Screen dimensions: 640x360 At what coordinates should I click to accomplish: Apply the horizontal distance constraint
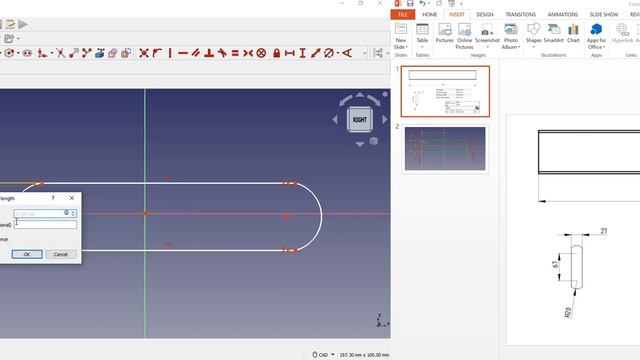289,53
